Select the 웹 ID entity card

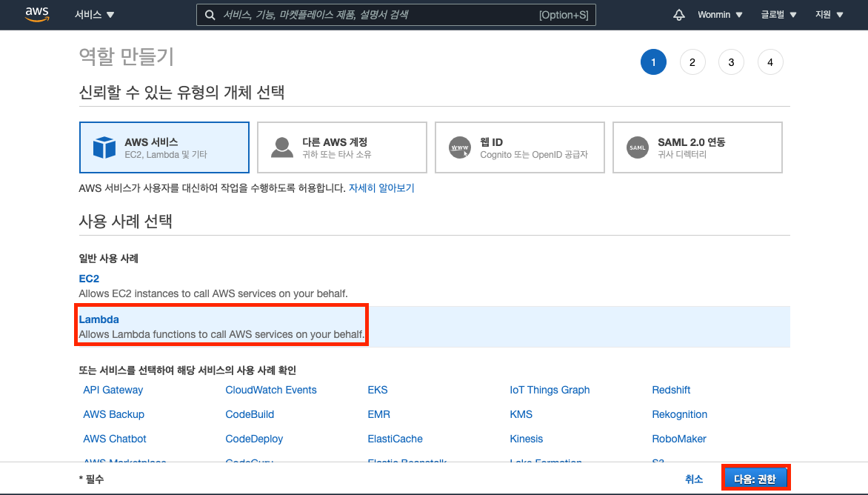(x=520, y=147)
